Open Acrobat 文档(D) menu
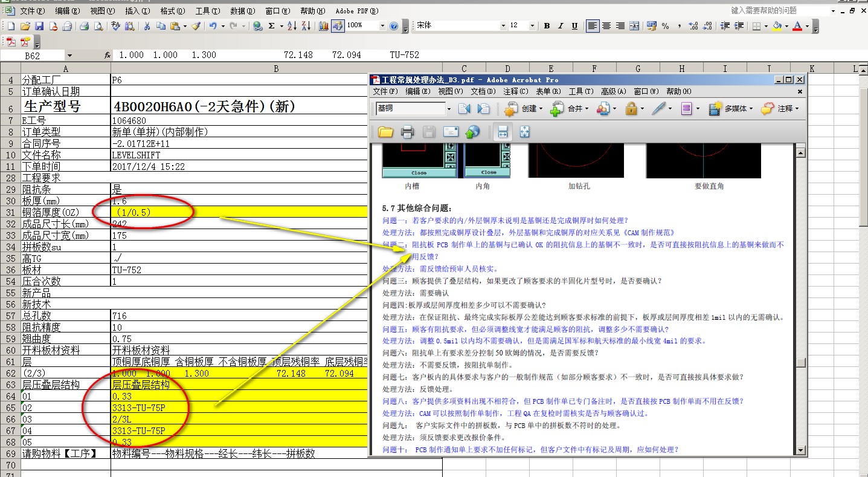The image size is (868, 477). click(483, 91)
